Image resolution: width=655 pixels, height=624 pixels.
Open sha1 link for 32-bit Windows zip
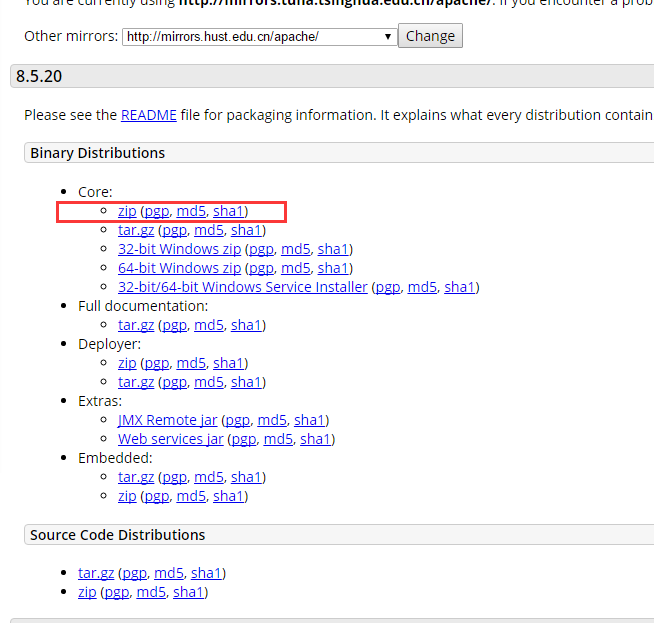(333, 249)
